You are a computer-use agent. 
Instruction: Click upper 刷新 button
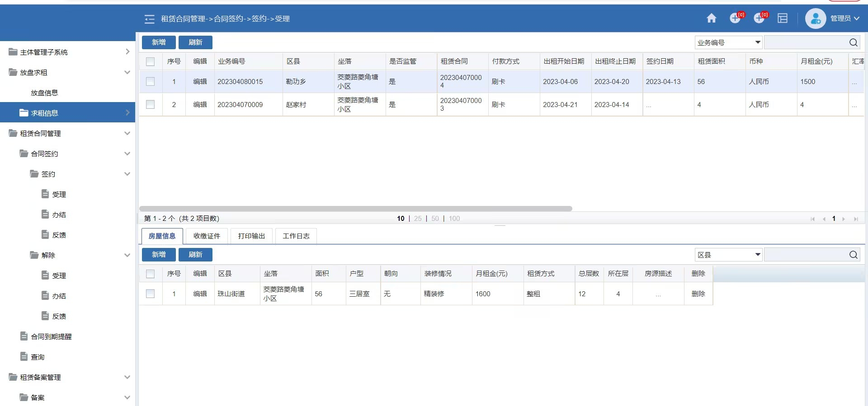(195, 42)
